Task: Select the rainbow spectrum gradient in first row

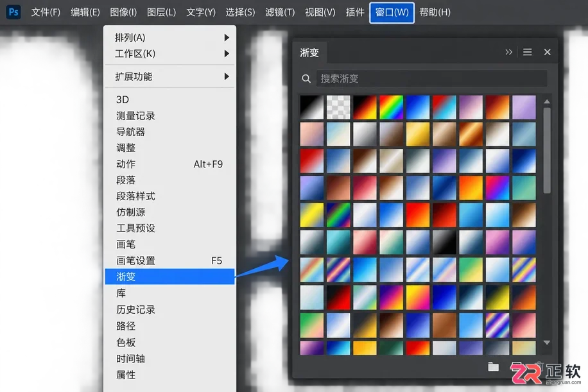Action: (x=391, y=107)
